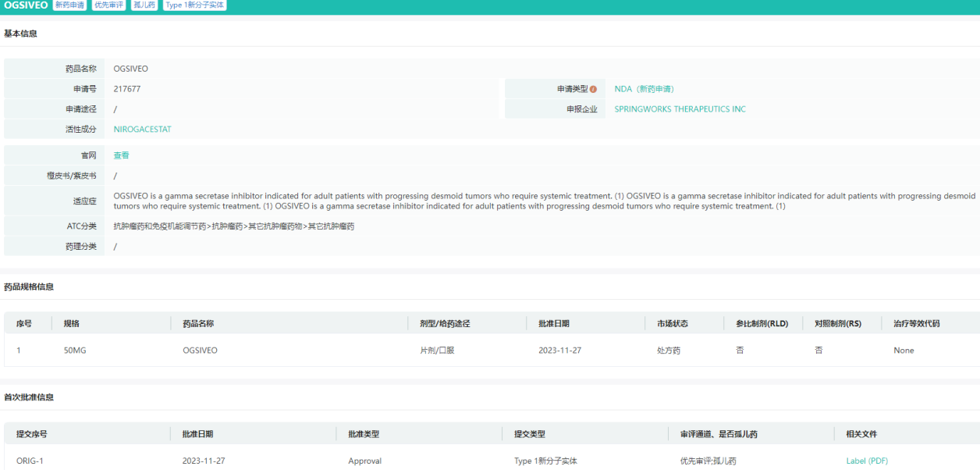Open SPRINGWORKS THERAPEUTICS INC company link
This screenshot has height=470, width=980.
click(x=680, y=109)
